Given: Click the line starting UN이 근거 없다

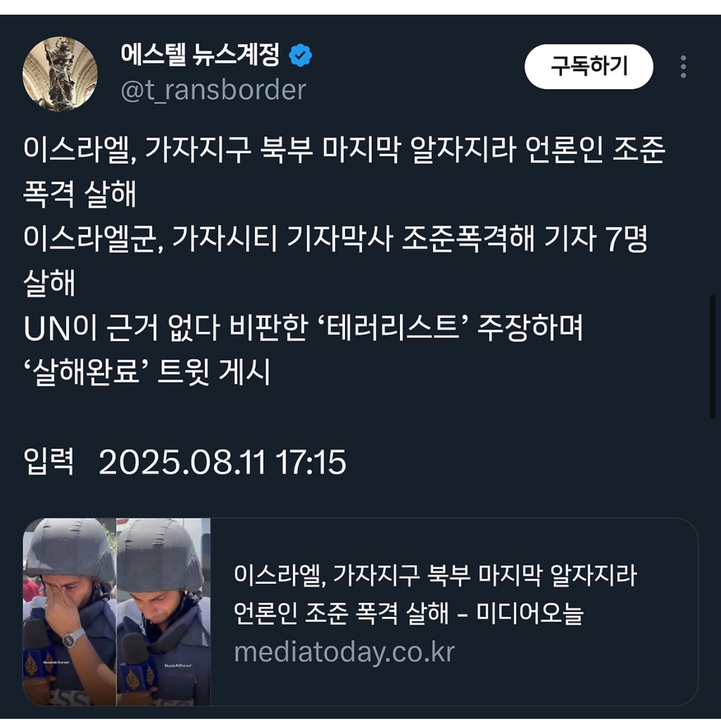Looking at the screenshot, I should (303, 328).
